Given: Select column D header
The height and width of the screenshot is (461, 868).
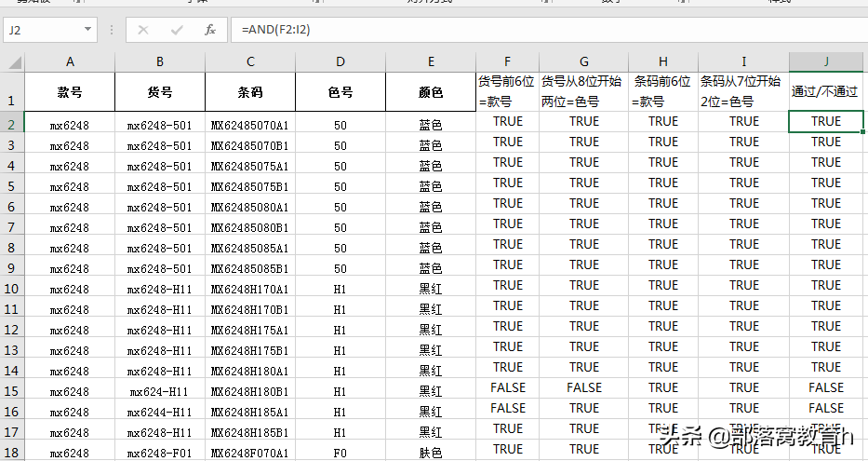Looking at the screenshot, I should (341, 62).
